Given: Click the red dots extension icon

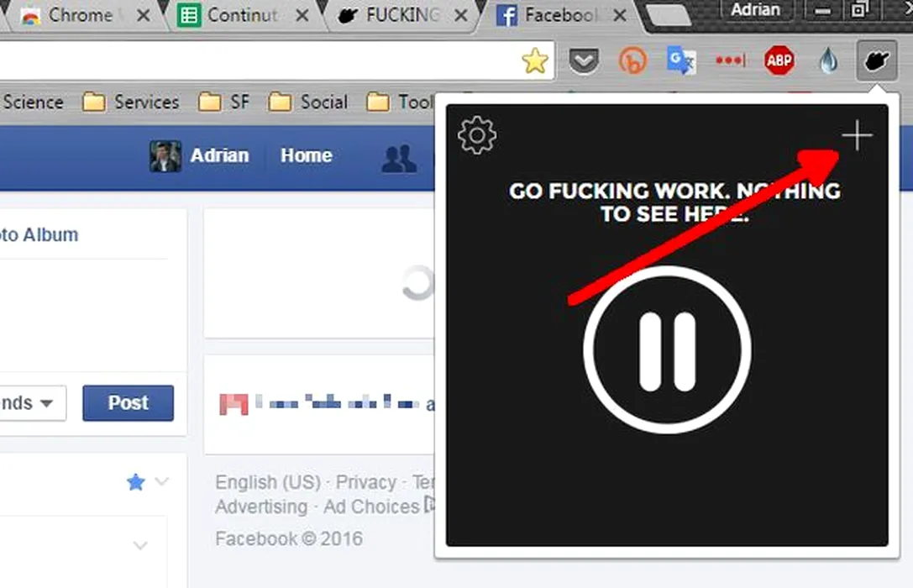Looking at the screenshot, I should 730,60.
